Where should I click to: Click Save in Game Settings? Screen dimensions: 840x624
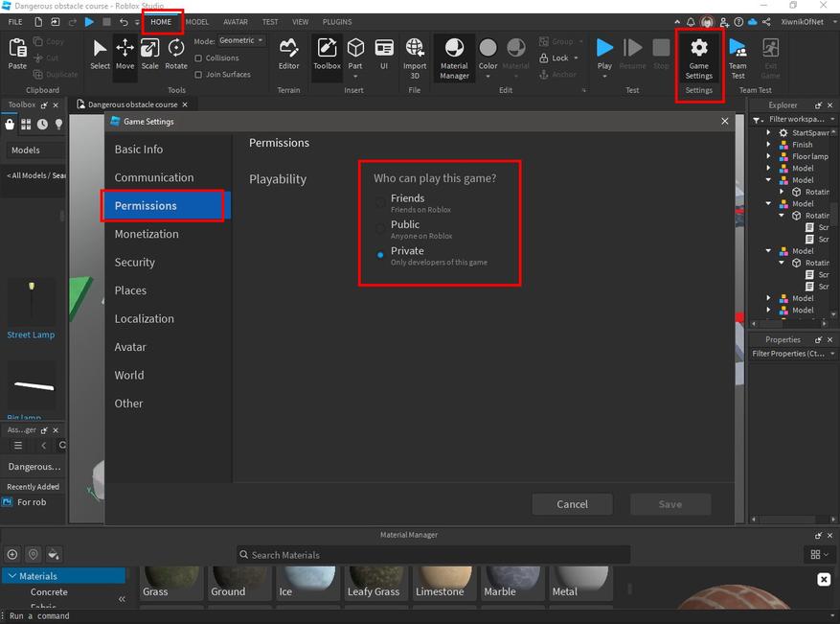(670, 504)
